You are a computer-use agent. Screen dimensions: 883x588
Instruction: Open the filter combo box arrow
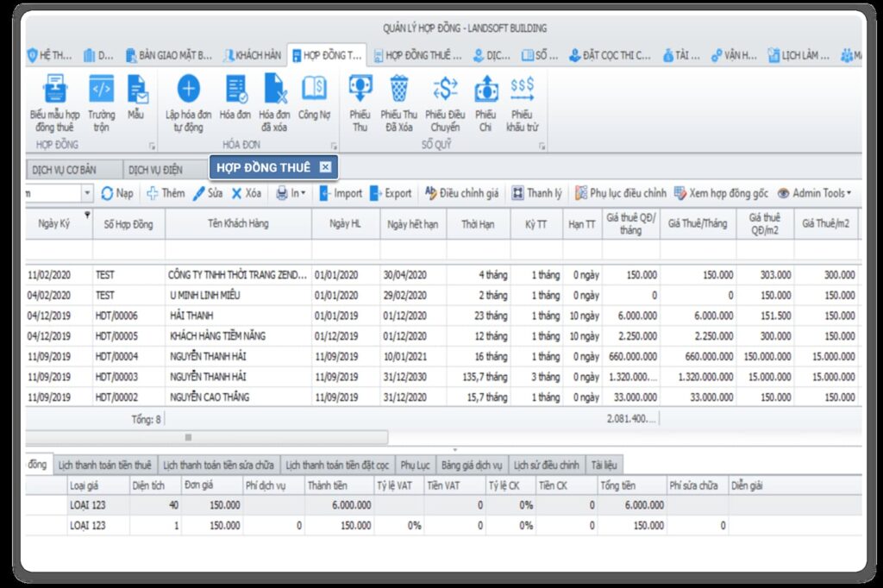[x=87, y=193]
